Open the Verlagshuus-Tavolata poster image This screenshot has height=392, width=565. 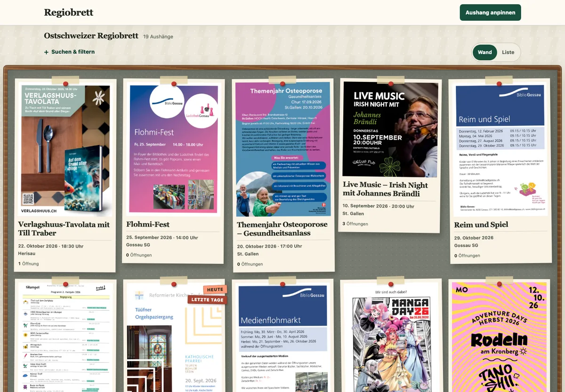[x=65, y=150]
